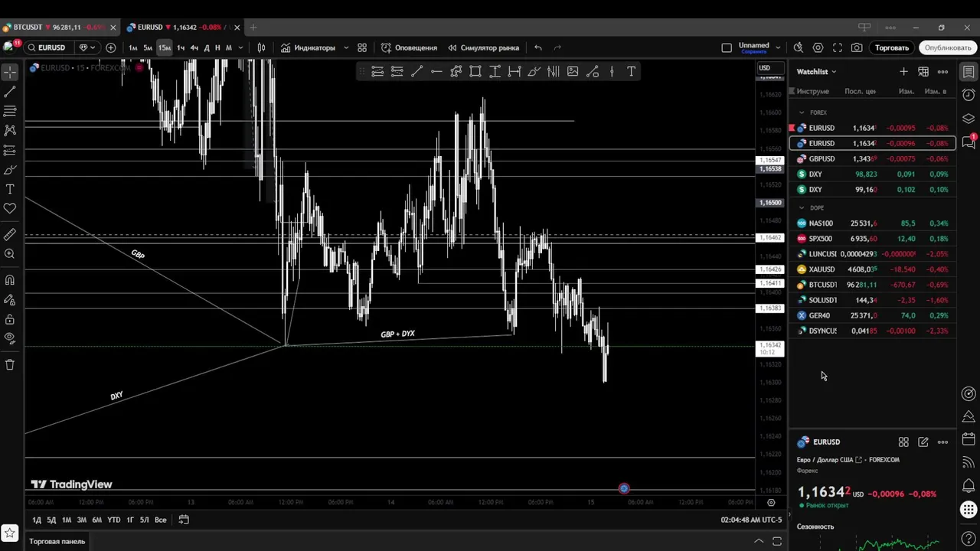
Task: Select the Д daily timeframe
Action: pyautogui.click(x=207, y=47)
